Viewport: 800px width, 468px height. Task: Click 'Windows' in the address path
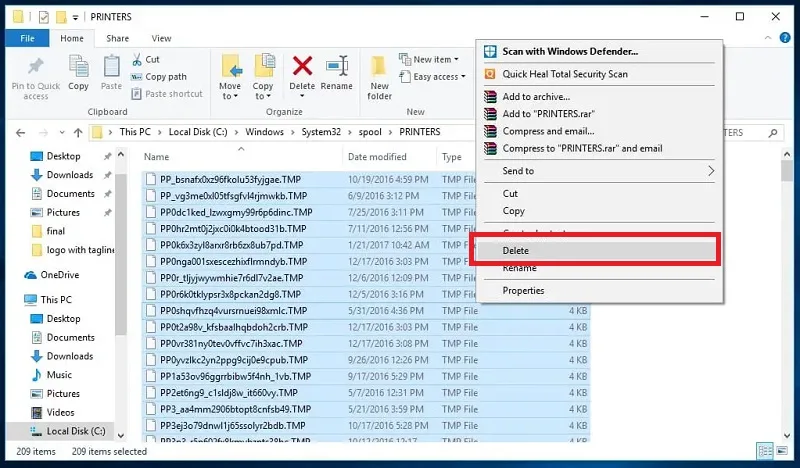(264, 132)
